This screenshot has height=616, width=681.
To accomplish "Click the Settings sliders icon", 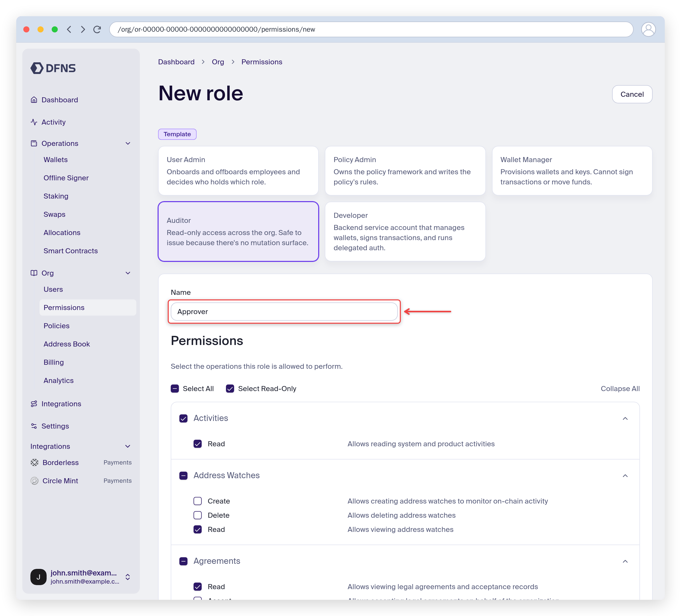I will 34,426.
